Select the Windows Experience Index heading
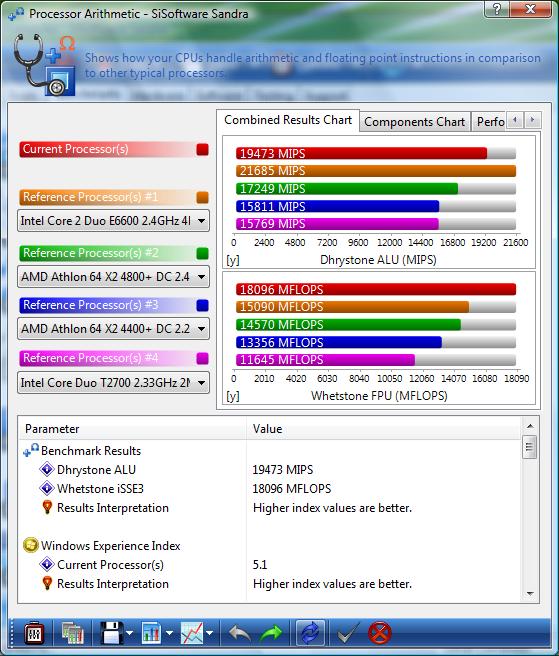 [x=110, y=546]
